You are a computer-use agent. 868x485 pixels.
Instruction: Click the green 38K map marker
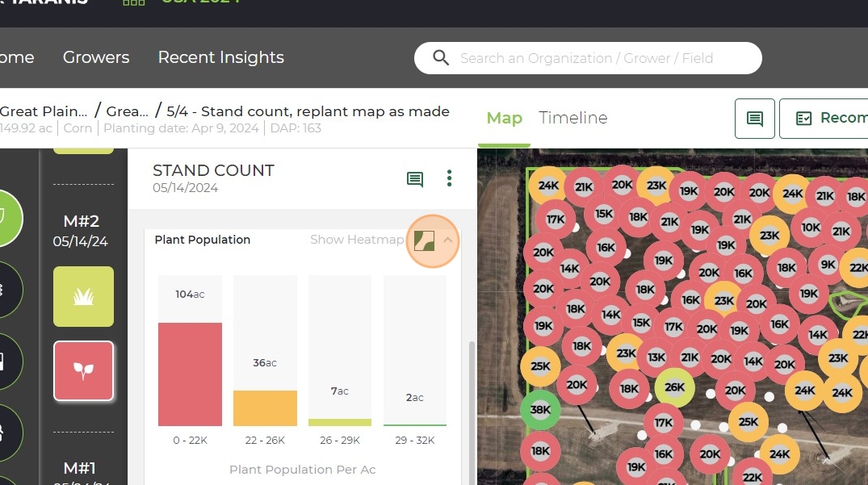click(x=540, y=410)
